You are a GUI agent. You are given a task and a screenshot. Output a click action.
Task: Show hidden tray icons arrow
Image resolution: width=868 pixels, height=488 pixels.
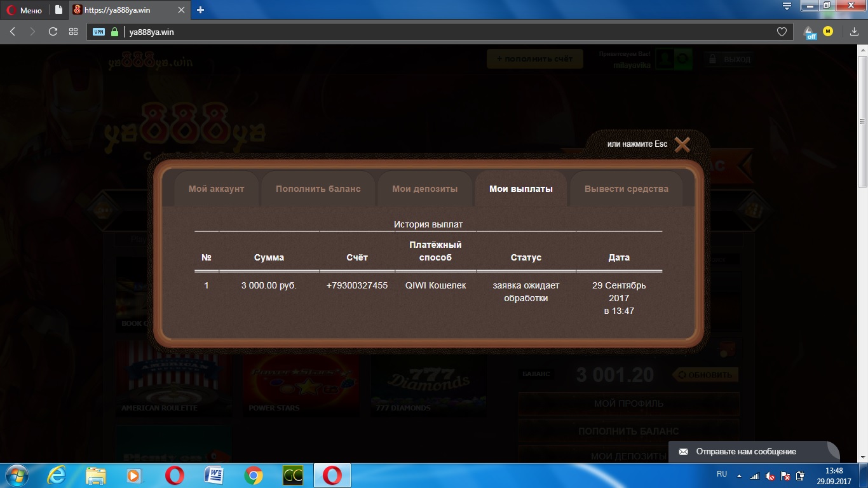click(739, 475)
